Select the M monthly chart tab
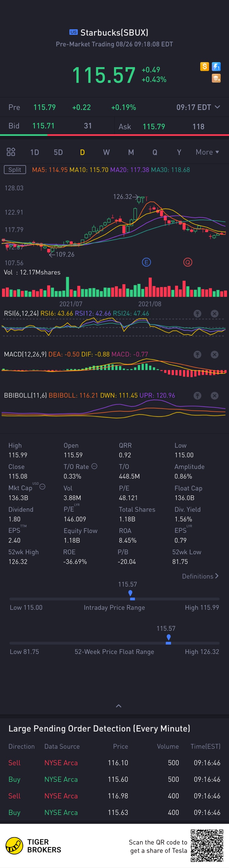The width and height of the screenshot is (229, 868). [131, 152]
